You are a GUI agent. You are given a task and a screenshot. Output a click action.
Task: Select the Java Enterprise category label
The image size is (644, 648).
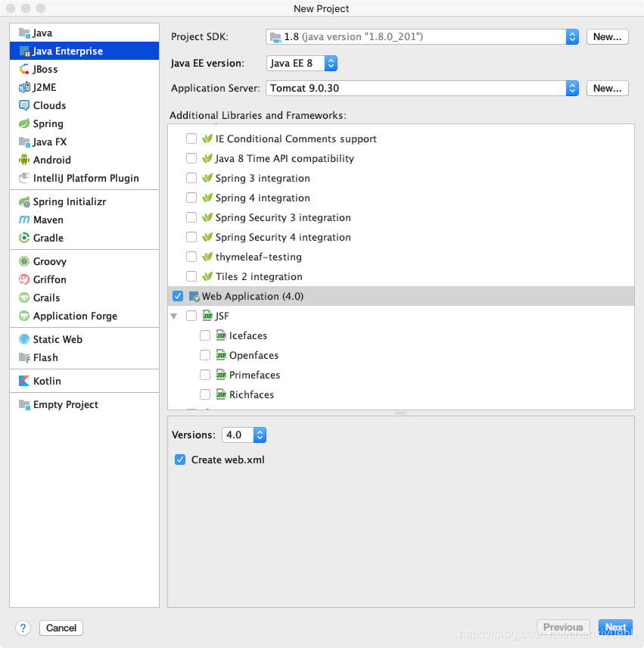tap(68, 51)
